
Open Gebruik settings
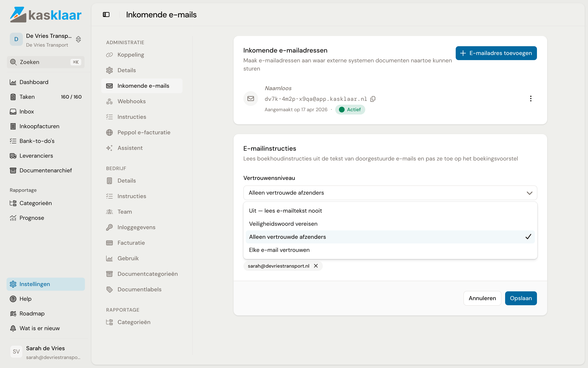pos(142,258)
